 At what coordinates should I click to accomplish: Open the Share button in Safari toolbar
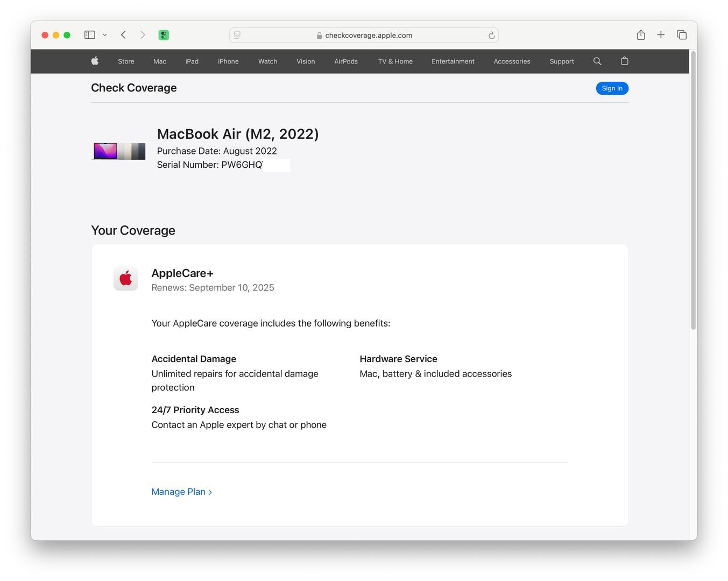coord(641,35)
